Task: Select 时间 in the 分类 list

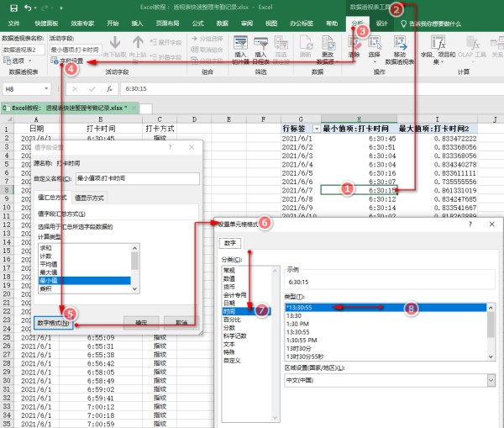Action: [x=246, y=311]
